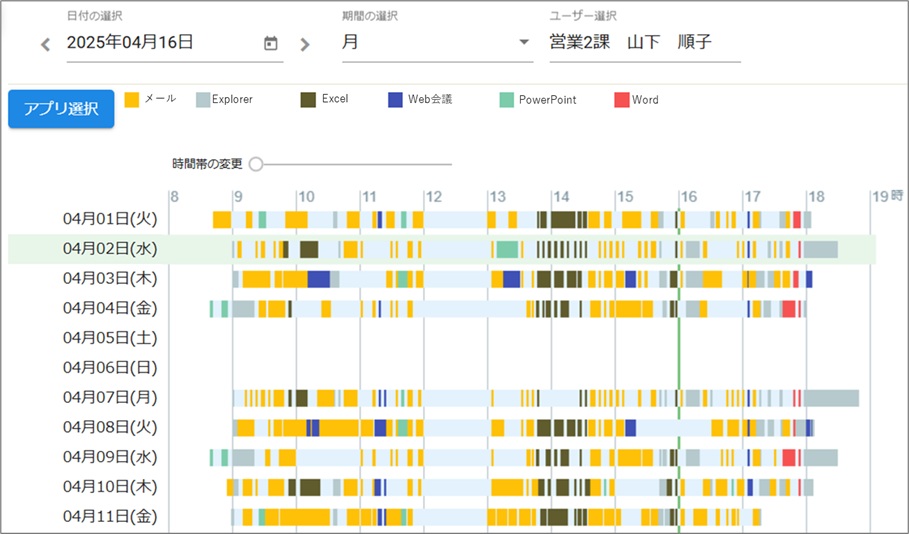The width and height of the screenshot is (909, 534).
Task: Click the yellow メール legend swatch
Action: click(x=132, y=100)
